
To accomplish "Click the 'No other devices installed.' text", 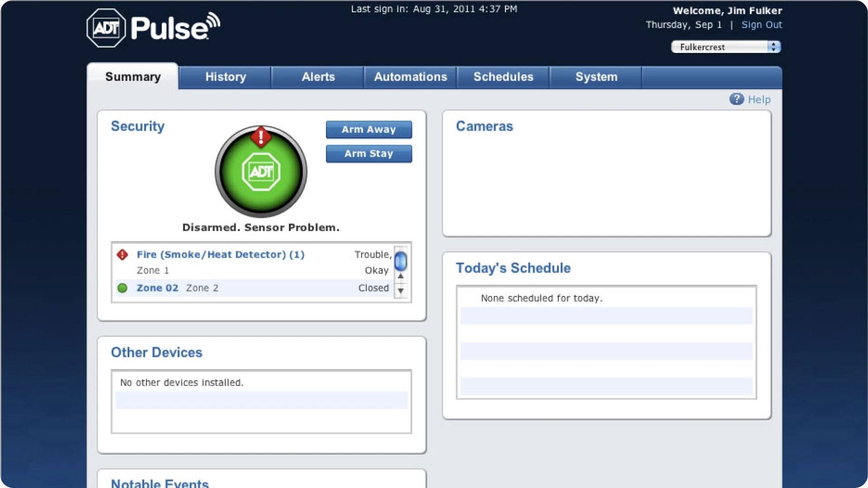I will click(x=182, y=383).
